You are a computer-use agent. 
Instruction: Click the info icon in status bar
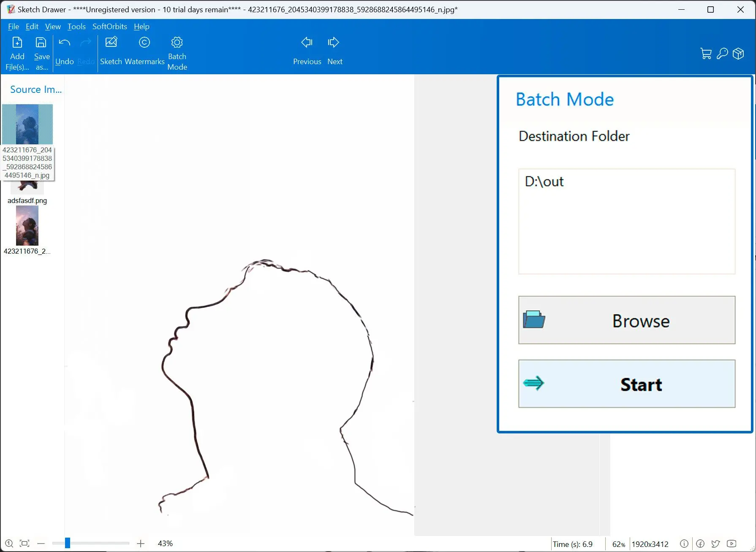[684, 544]
